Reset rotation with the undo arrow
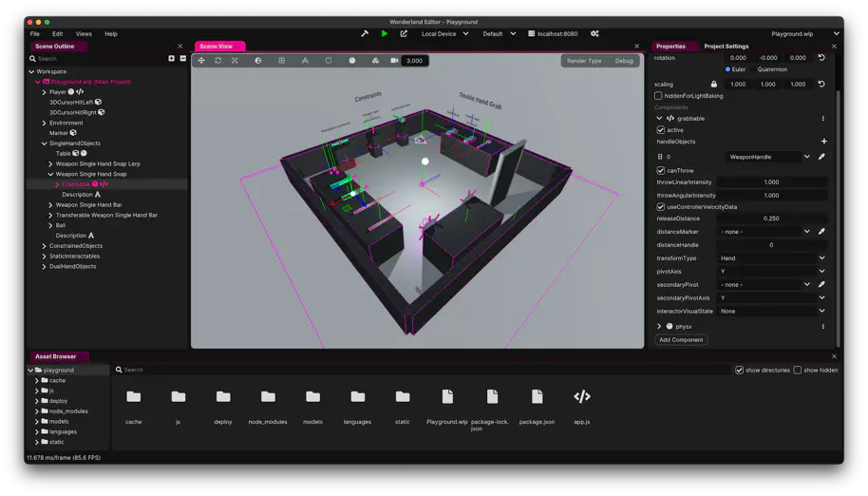Viewport: 868px width, 496px height. point(821,58)
